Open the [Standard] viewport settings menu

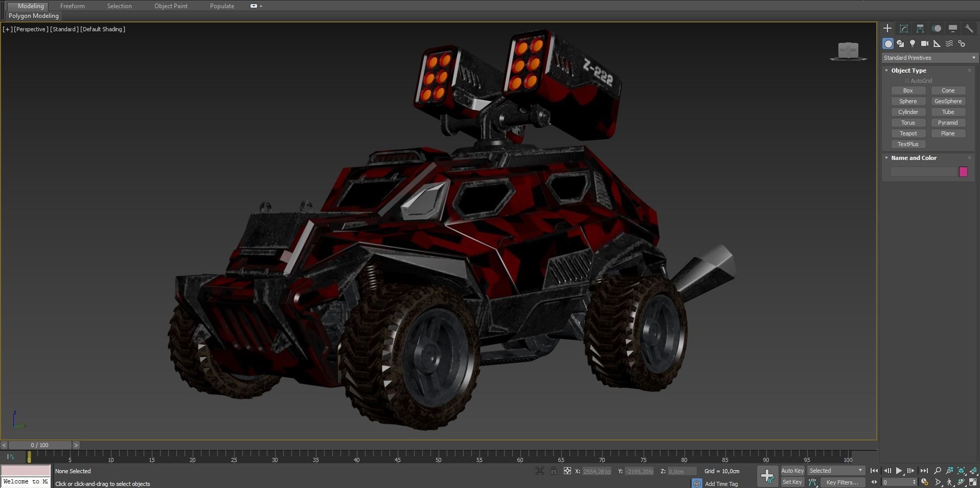(x=64, y=29)
